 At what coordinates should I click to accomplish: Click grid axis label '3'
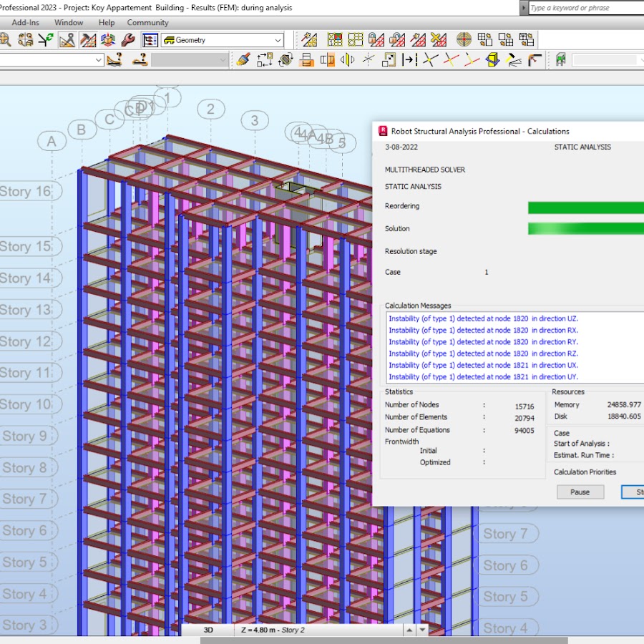255,120
